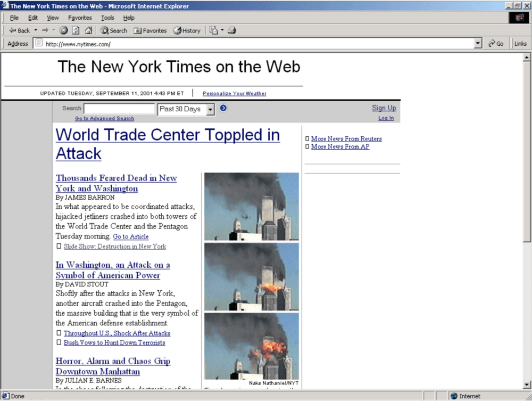
Task: Click the Mail toolbar icon
Action: [x=213, y=30]
